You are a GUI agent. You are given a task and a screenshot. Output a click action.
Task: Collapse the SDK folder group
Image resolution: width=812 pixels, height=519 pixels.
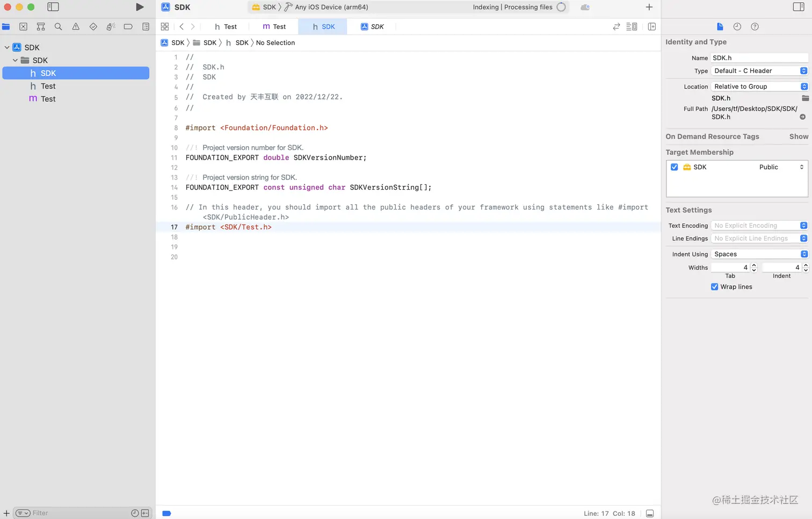(x=15, y=60)
